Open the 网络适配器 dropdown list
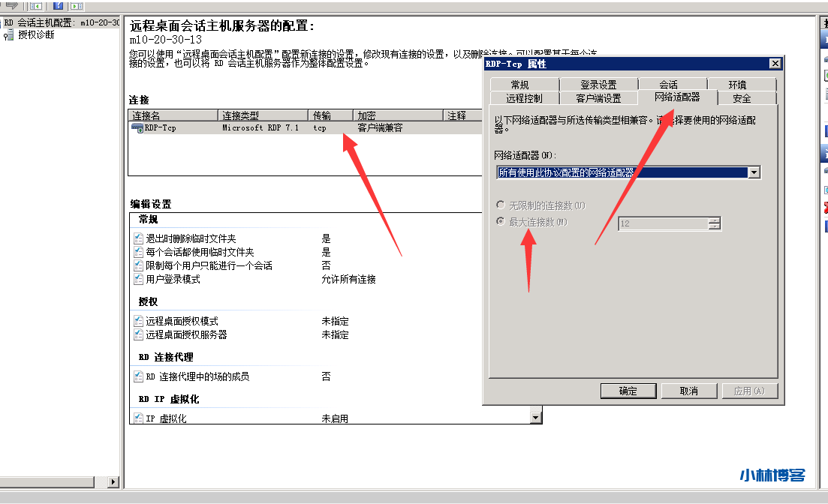The width and height of the screenshot is (828, 504). 754,172
